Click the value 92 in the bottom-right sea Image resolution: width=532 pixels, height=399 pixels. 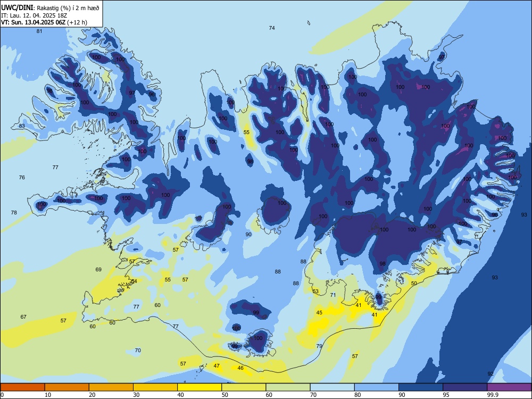491,374
